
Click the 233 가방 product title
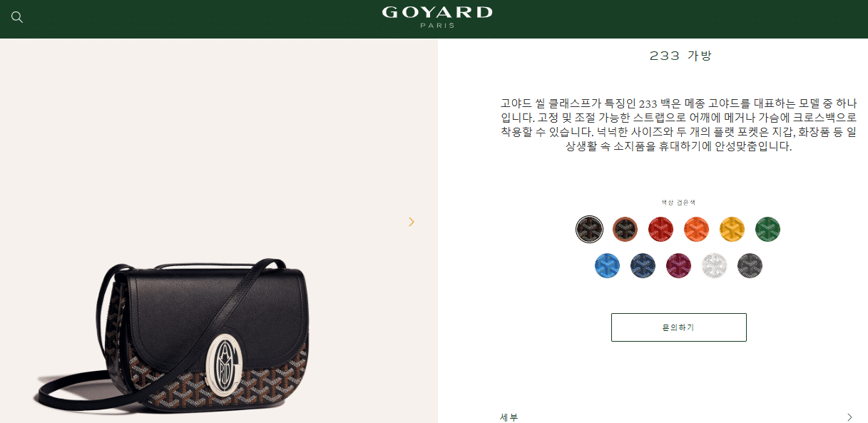pyautogui.click(x=680, y=56)
